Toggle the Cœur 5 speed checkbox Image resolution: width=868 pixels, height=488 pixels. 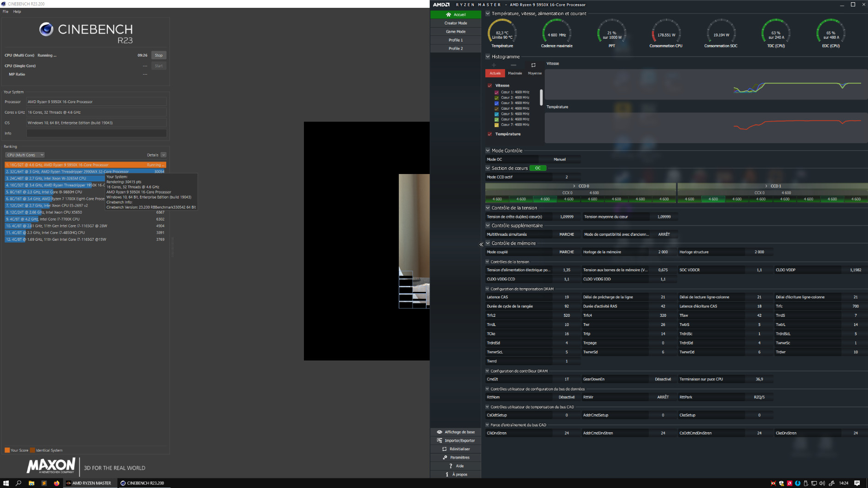click(496, 114)
